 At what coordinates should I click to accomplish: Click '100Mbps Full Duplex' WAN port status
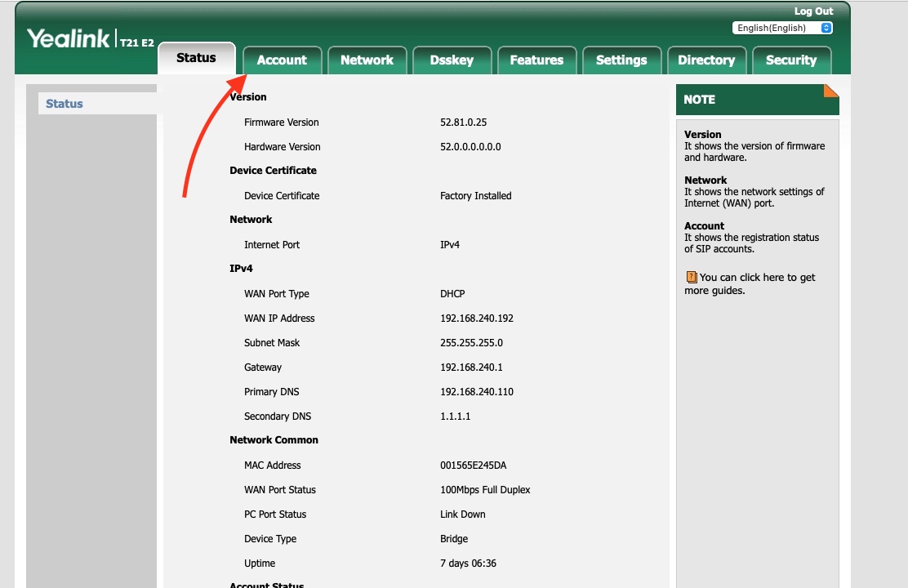point(485,489)
